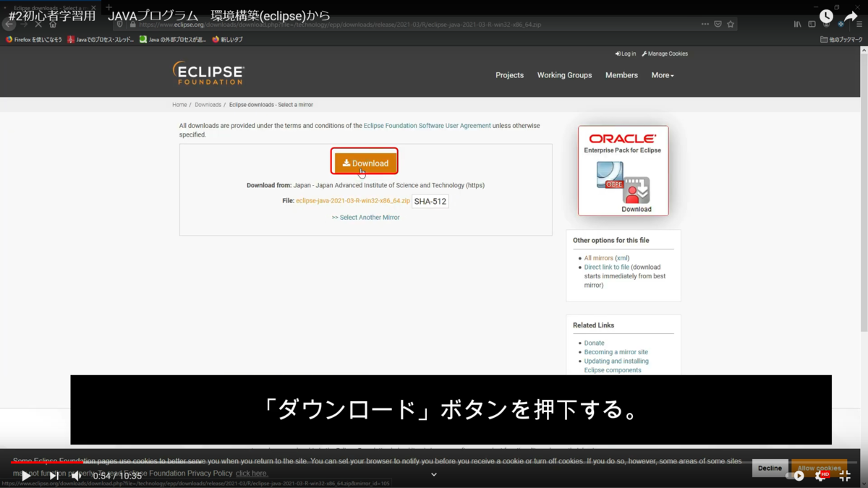Open the Becoming a mirror site link
The height and width of the screenshot is (488, 868).
pos(616,352)
